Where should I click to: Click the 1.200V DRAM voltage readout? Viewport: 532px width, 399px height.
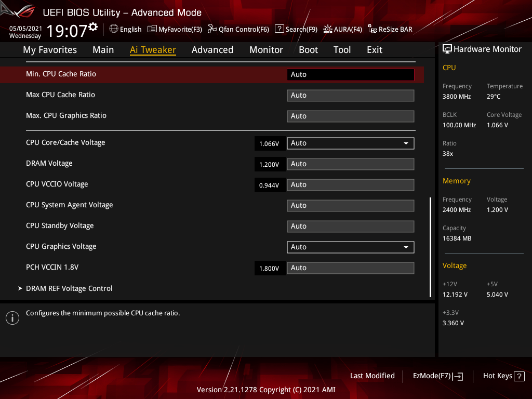pyautogui.click(x=270, y=164)
